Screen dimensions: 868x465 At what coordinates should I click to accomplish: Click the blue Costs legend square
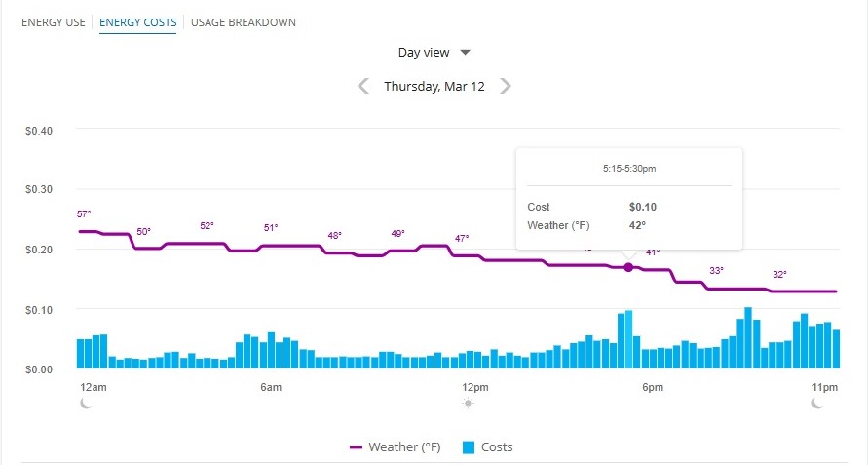[x=468, y=447]
